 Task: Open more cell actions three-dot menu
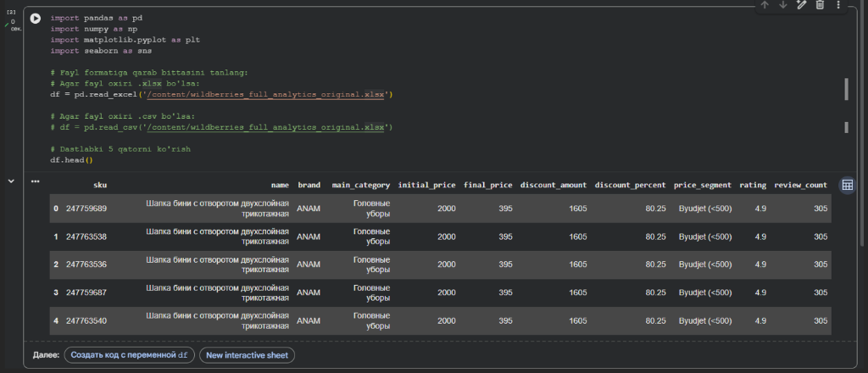tap(838, 5)
